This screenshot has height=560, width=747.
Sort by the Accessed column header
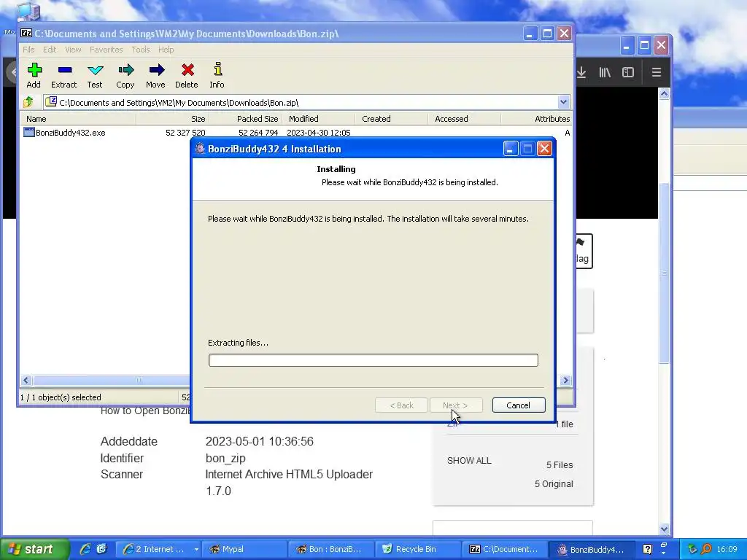(465, 119)
